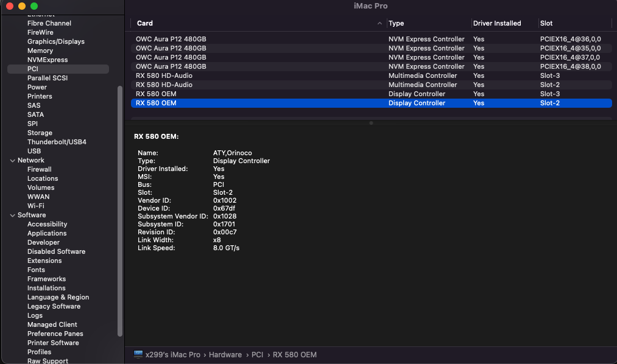Collapse the Software section
This screenshot has width=617, height=364.
[x=13, y=215]
